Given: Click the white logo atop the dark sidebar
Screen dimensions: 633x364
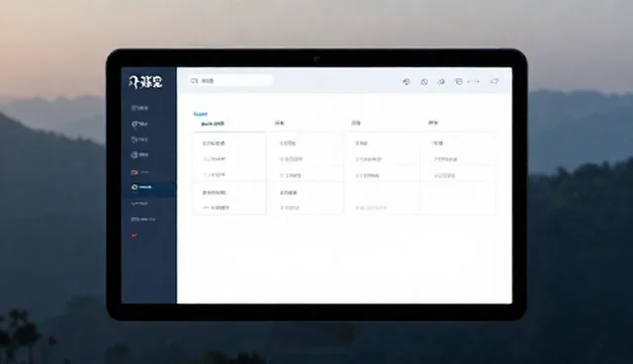Looking at the screenshot, I should tap(145, 82).
